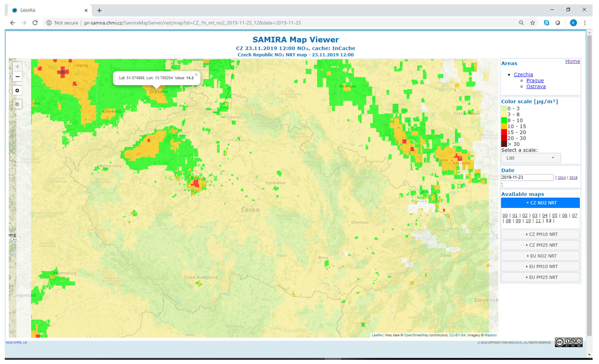Expand the CZ PM10 NRT maps
This screenshot has width=599, height=364.
[540, 234]
